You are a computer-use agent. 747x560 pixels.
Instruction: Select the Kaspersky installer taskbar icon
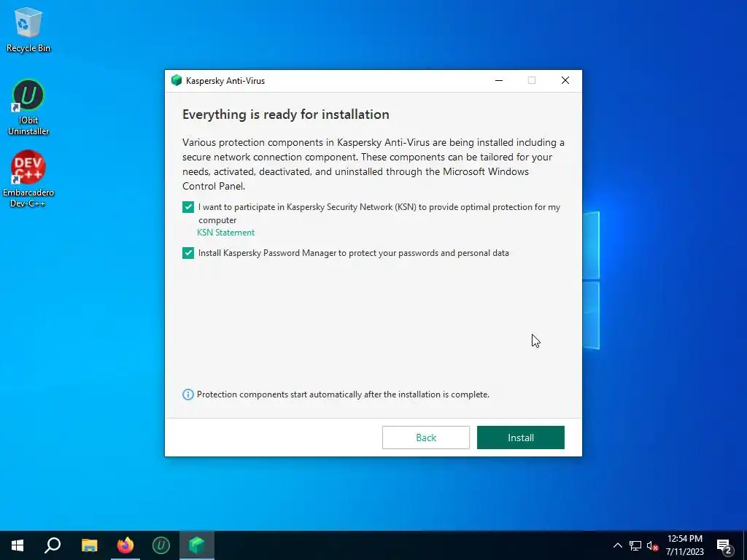pyautogui.click(x=197, y=545)
